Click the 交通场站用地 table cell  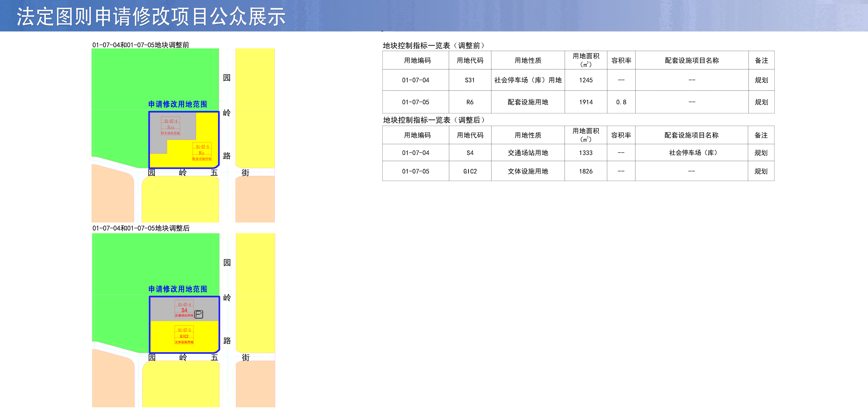tap(528, 153)
